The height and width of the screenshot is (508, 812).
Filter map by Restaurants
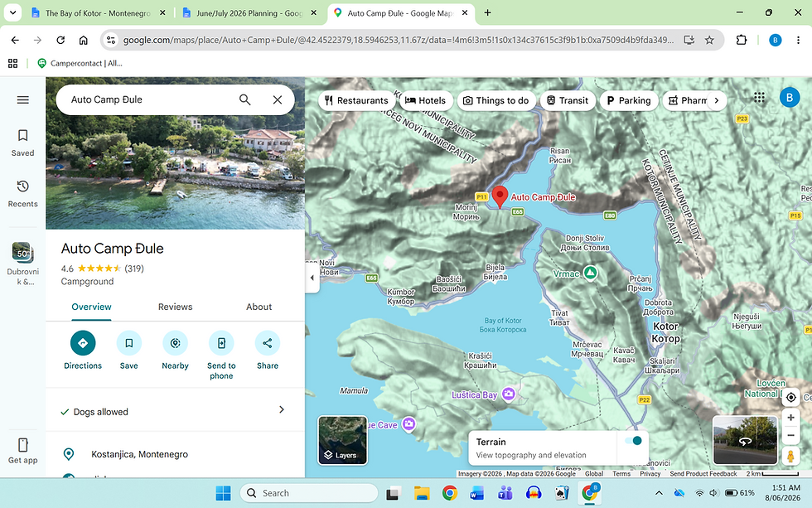[x=357, y=100]
